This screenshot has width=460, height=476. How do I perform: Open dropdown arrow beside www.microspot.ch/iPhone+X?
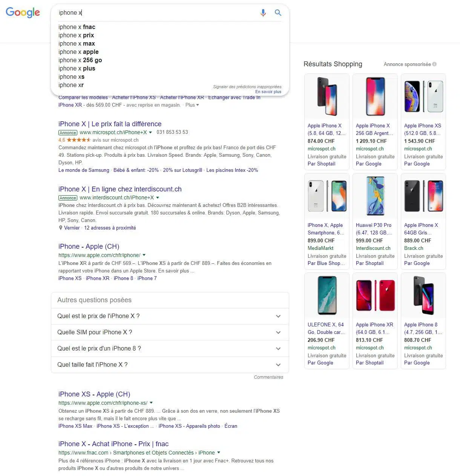pos(150,133)
